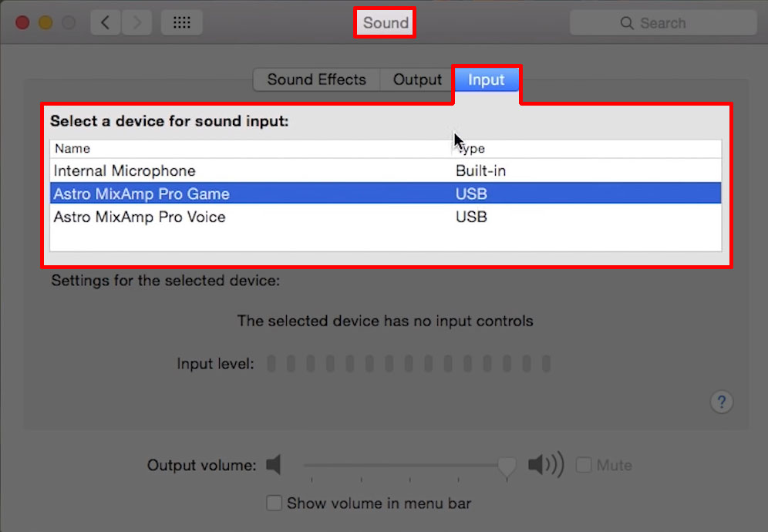This screenshot has width=768, height=532.
Task: Enable the Mute checkbox
Action: (584, 464)
